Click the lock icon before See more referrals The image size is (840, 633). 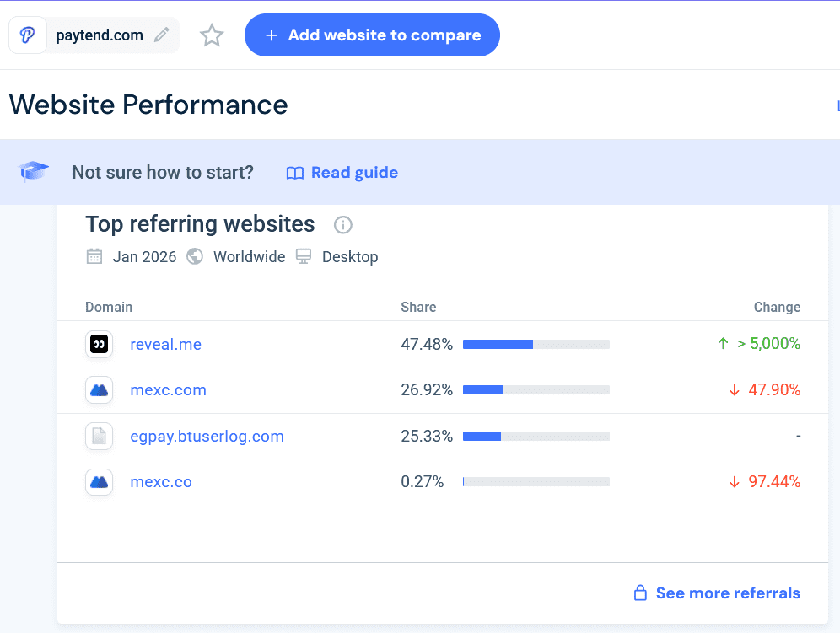coord(641,593)
